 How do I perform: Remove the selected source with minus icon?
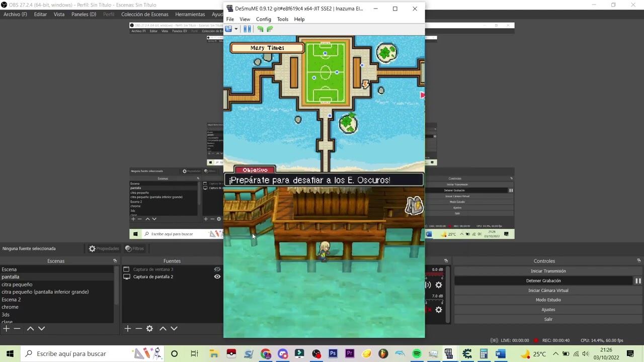pyautogui.click(x=139, y=328)
